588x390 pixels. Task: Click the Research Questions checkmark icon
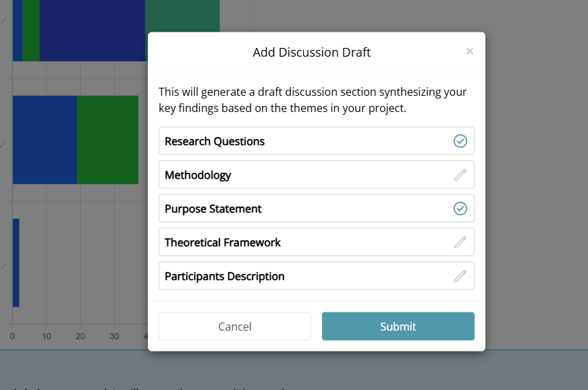coord(460,141)
